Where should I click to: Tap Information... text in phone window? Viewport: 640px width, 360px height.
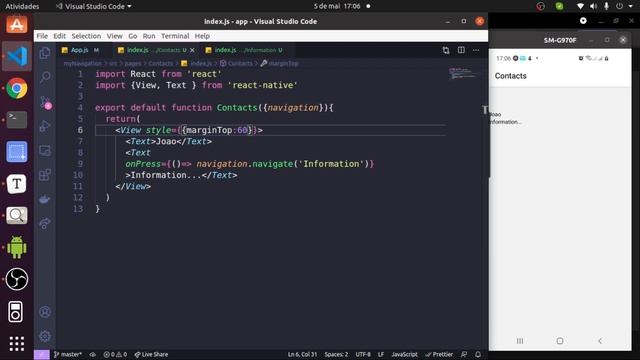pos(505,122)
